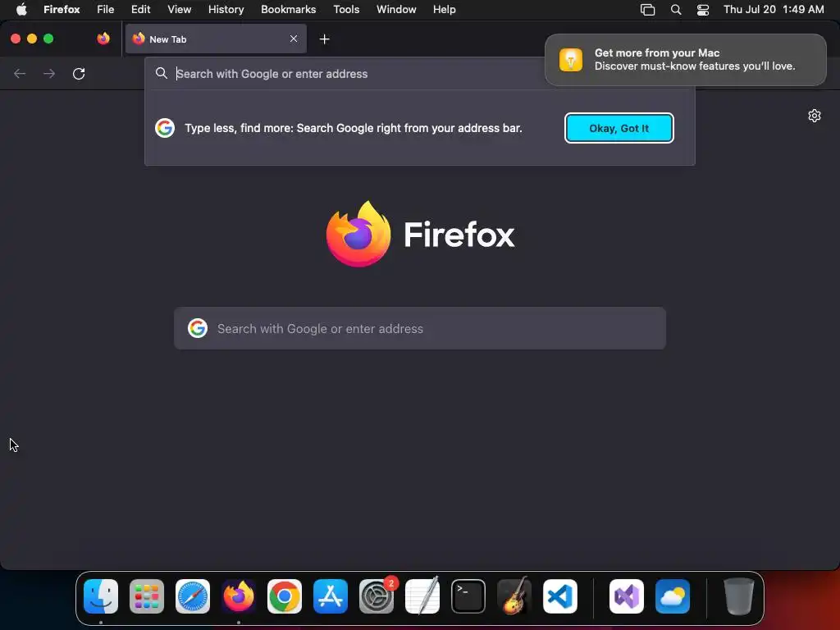
Task: Click the Okay, Got It button
Action: pos(619,128)
